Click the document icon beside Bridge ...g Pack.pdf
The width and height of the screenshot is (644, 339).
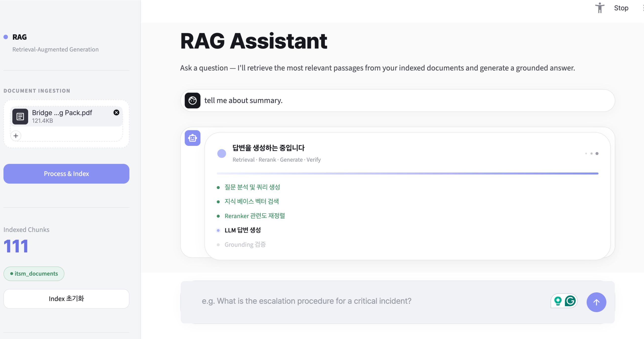click(20, 116)
